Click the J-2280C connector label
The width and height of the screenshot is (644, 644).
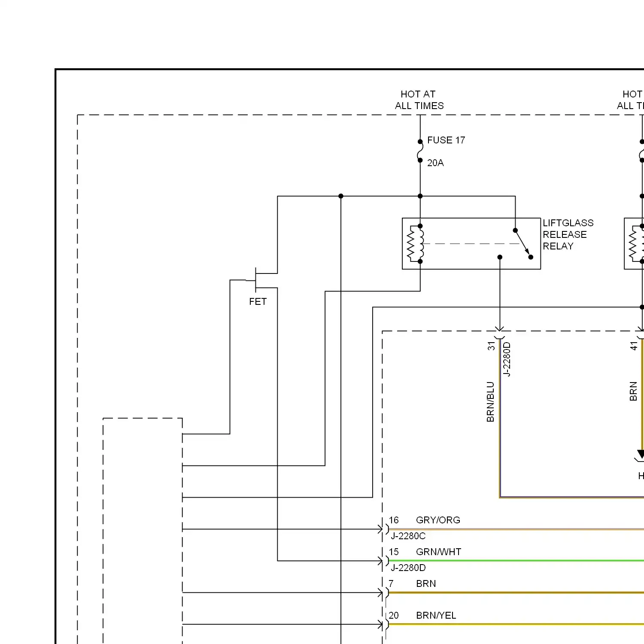[408, 536]
